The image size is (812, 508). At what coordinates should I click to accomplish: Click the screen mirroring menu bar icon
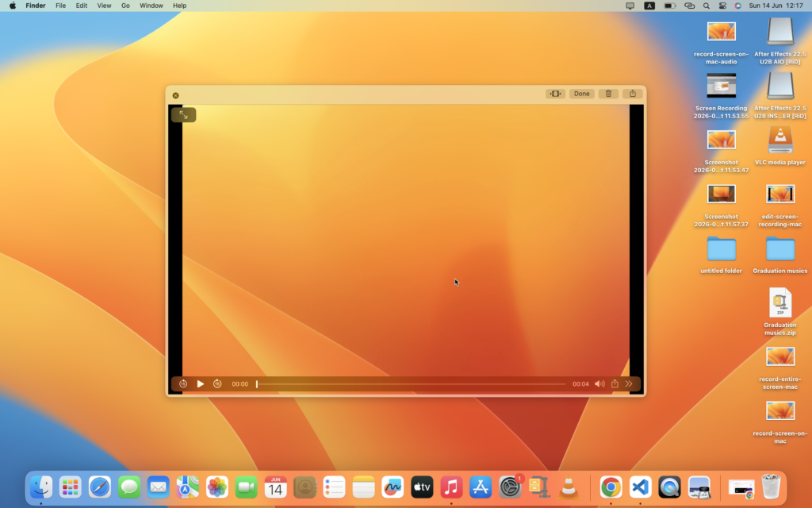pyautogui.click(x=630, y=6)
